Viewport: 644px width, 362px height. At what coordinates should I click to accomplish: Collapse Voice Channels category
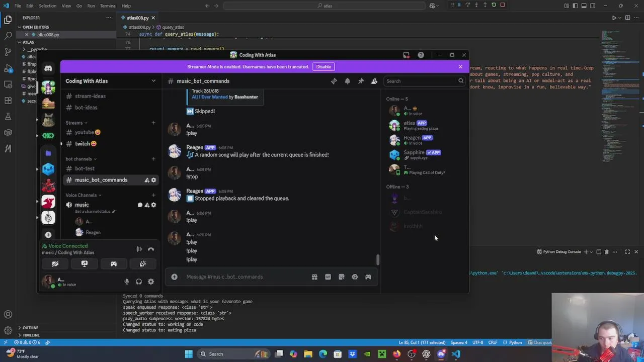pyautogui.click(x=83, y=195)
